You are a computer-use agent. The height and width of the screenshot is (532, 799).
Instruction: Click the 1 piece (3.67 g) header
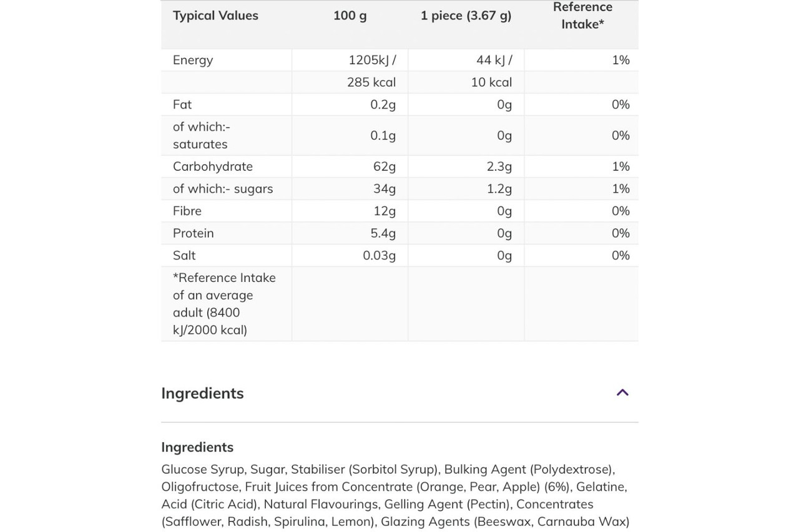[466, 16]
